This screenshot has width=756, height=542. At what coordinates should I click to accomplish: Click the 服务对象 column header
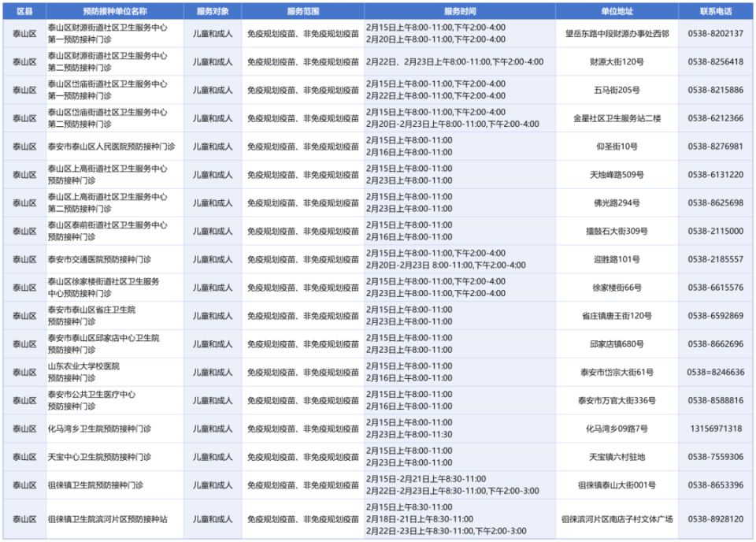[x=210, y=10]
